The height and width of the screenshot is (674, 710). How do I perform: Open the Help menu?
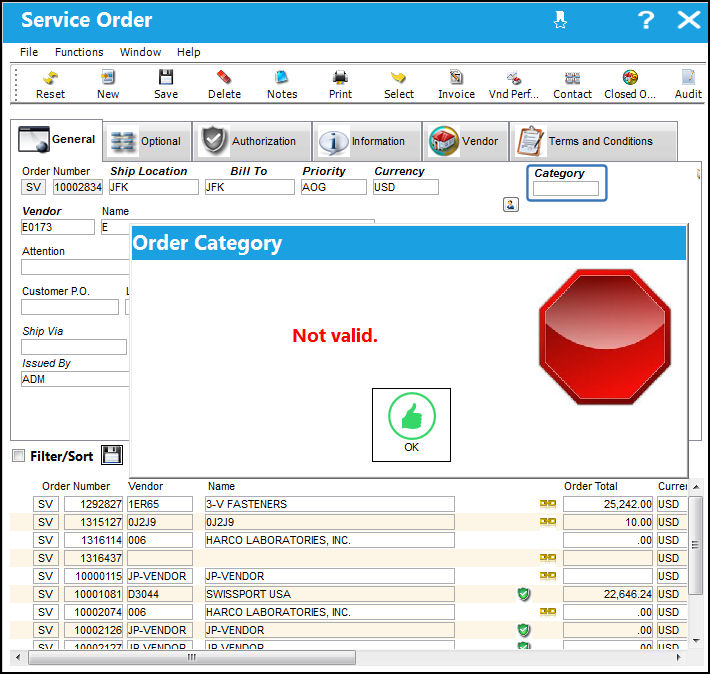(188, 52)
